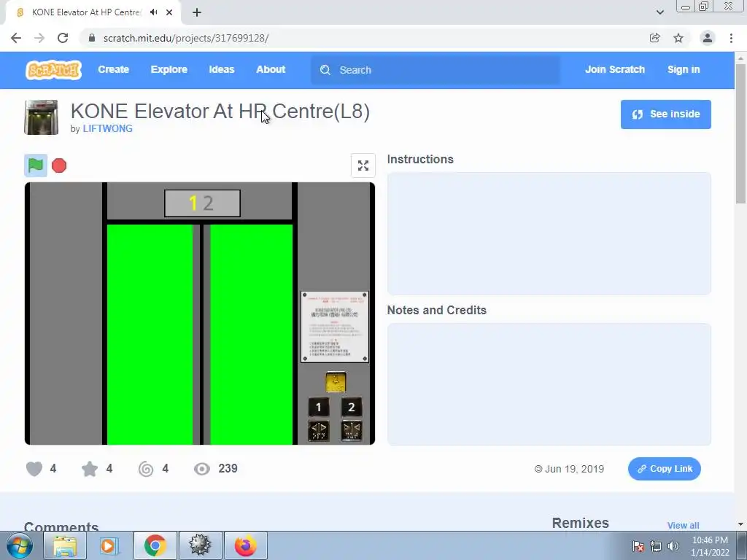Screen dimensions: 747x560
Task: Open the About menu item
Action: click(271, 69)
